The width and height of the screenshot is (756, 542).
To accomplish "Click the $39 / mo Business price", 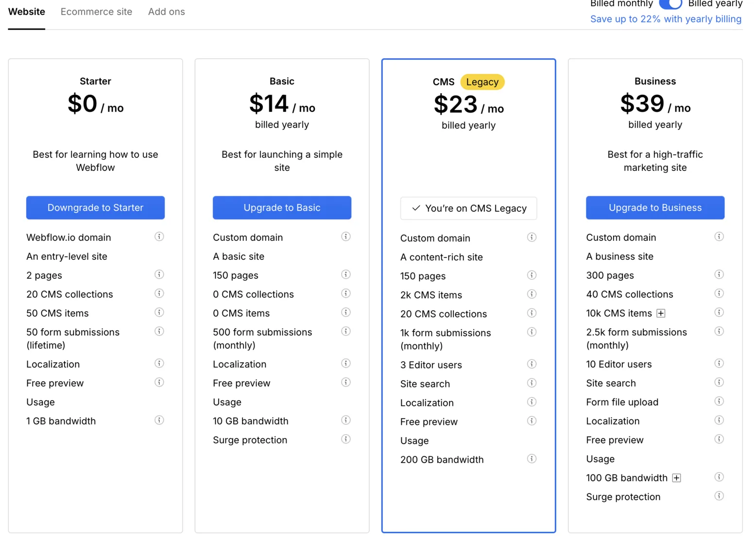I will (x=655, y=104).
